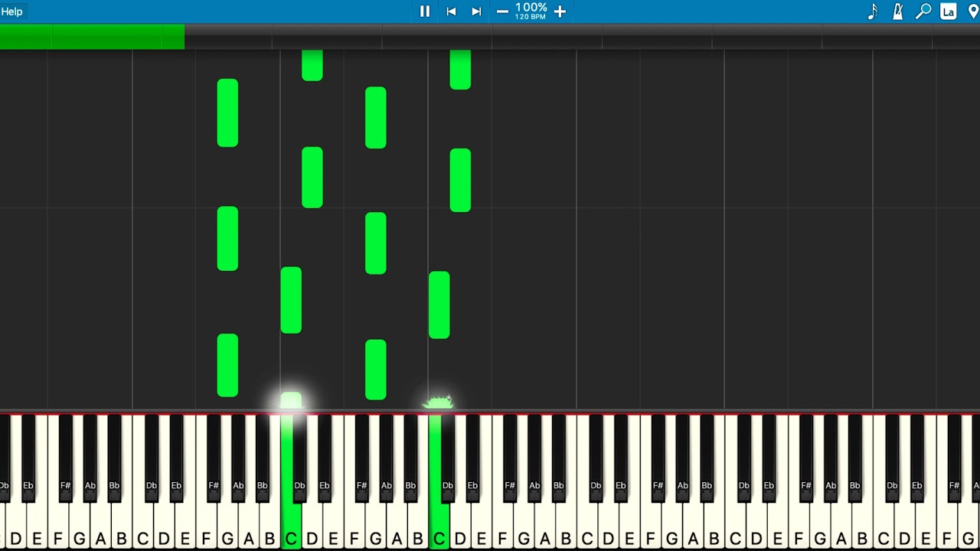Screen dimensions: 980x551
Task: Click the 100% 120 BPM speed readout
Action: pyautogui.click(x=531, y=11)
